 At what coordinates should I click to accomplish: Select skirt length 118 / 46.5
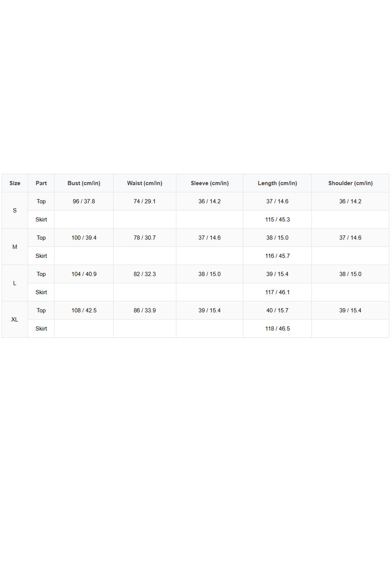click(277, 329)
